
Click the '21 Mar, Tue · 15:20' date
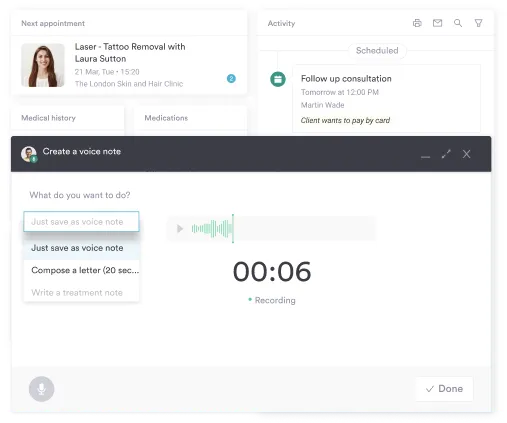(x=107, y=72)
